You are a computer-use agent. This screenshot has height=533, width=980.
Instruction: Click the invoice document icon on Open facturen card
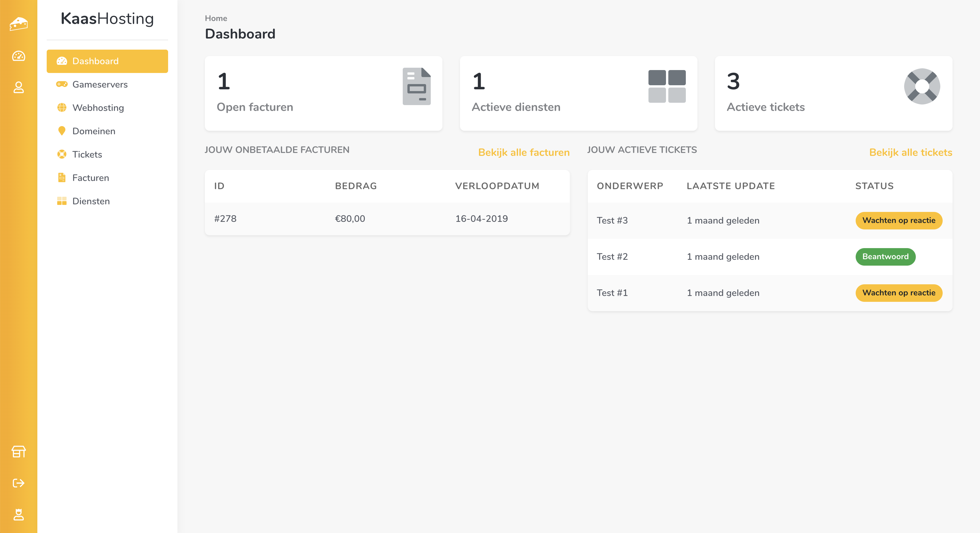point(416,86)
